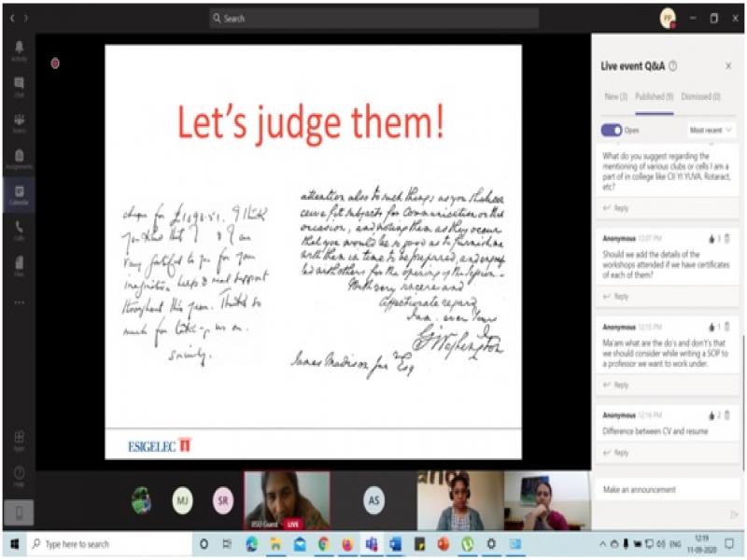Switch to the Dismissed (0) tab
The height and width of the screenshot is (560, 747).
coord(700,96)
